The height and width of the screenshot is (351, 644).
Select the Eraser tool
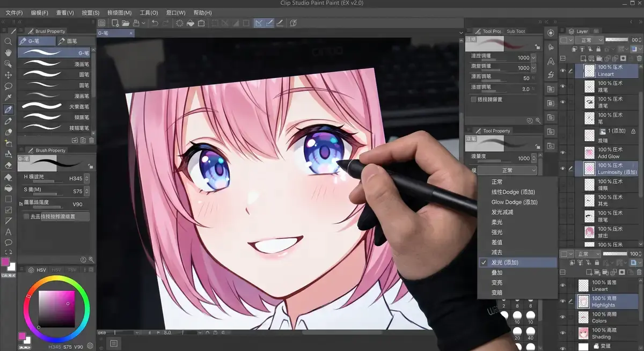click(8, 165)
